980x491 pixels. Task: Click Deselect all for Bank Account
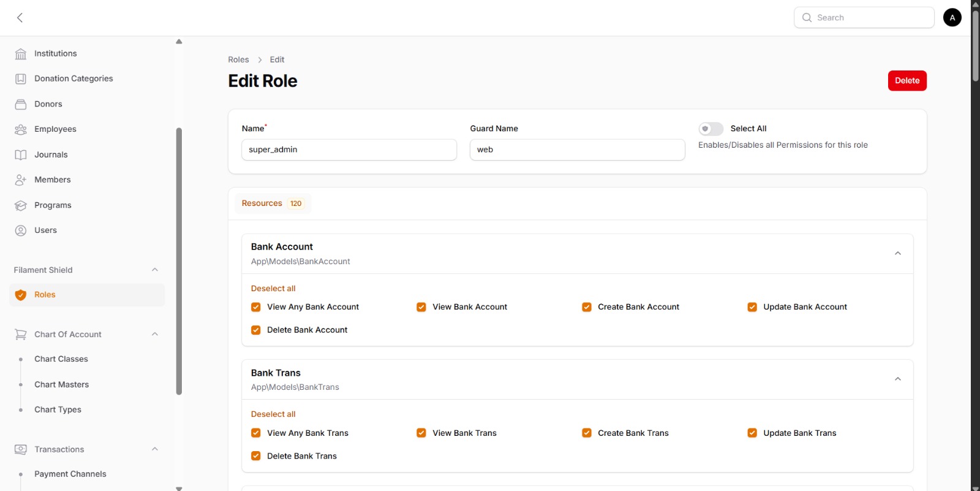pos(273,289)
